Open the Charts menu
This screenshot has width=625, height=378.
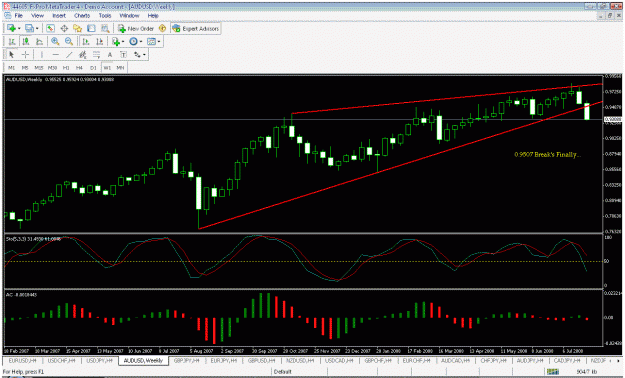pos(82,16)
